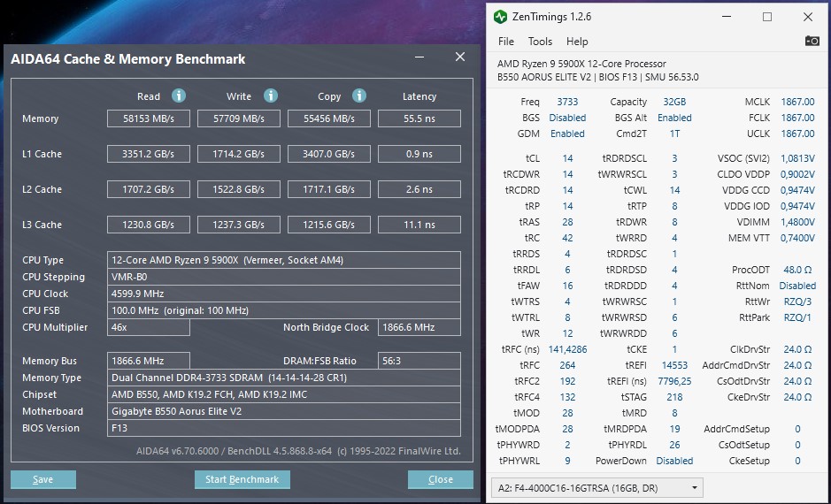Open the Tools menu in ZenTimings
The width and height of the screenshot is (831, 504).
540,42
